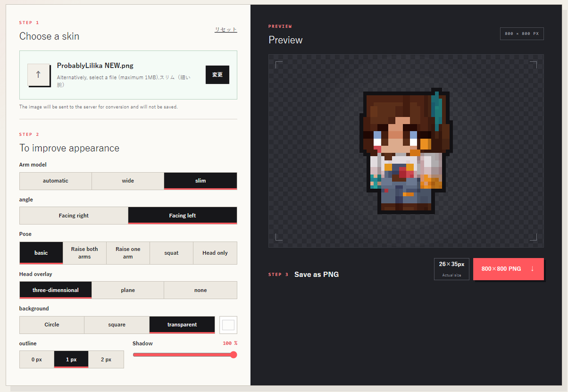The width and height of the screenshot is (568, 392).
Task: Click the STEP 2 label
Action: [29, 134]
